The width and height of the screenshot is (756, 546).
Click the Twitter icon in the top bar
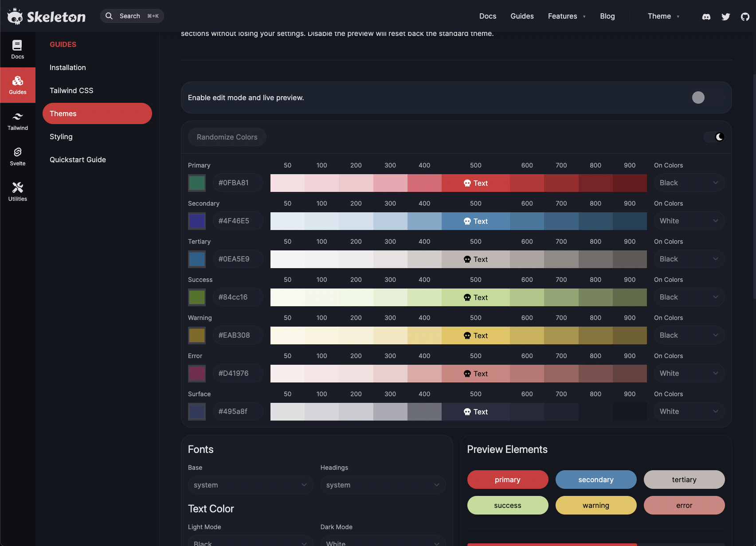[726, 16]
